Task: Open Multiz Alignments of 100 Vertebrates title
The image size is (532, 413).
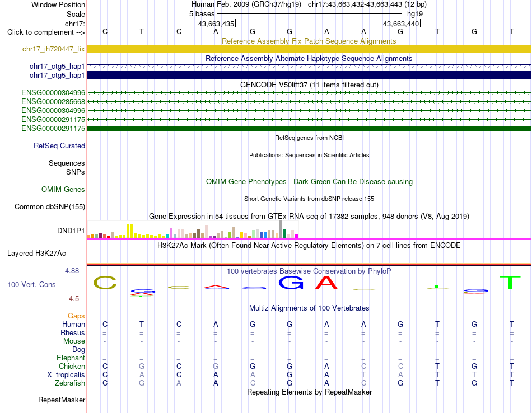Action: tap(309, 308)
